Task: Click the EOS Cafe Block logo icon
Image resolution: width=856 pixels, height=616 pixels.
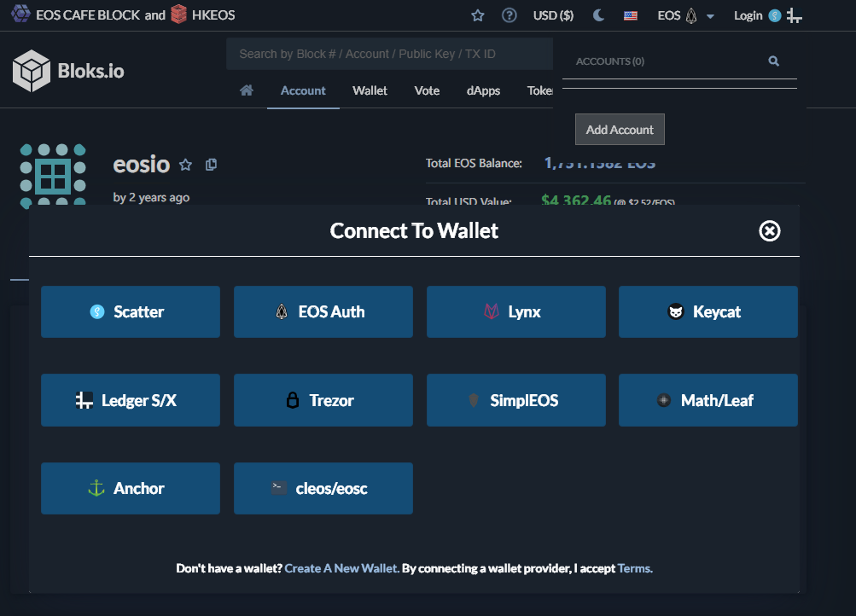Action: (x=21, y=14)
